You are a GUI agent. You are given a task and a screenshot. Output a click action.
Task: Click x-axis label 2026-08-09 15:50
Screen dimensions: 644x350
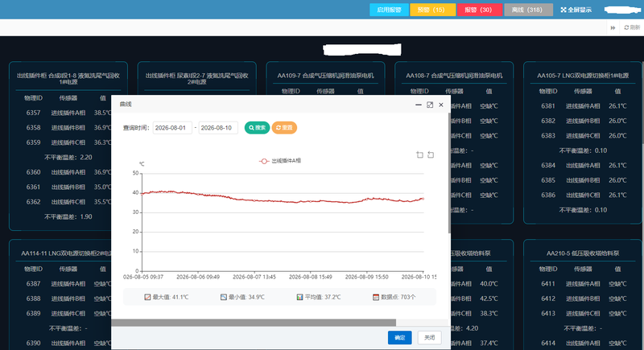(x=367, y=277)
